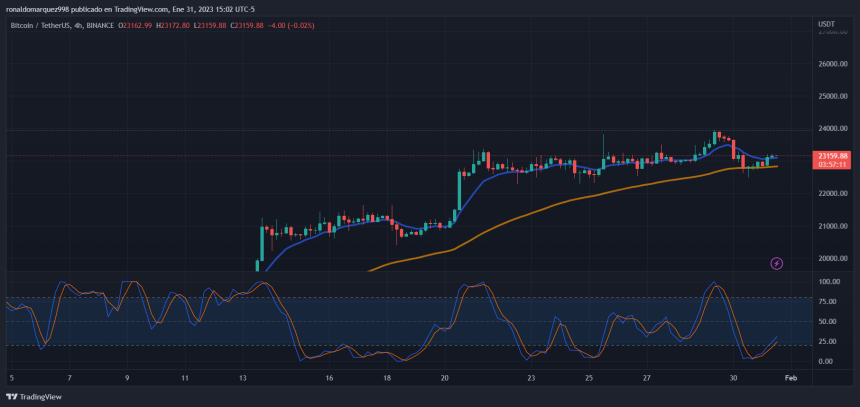Click the 26000.00 price axis label
The image size is (860, 407).
tap(831, 64)
